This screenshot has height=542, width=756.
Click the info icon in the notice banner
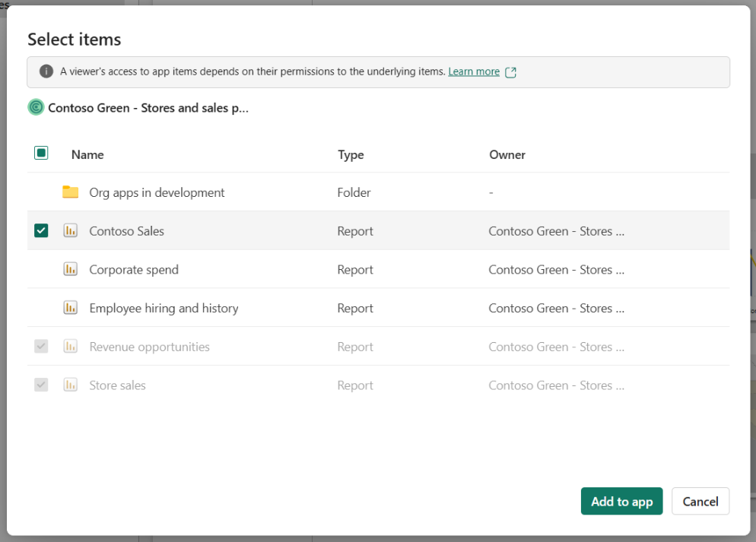(46, 71)
